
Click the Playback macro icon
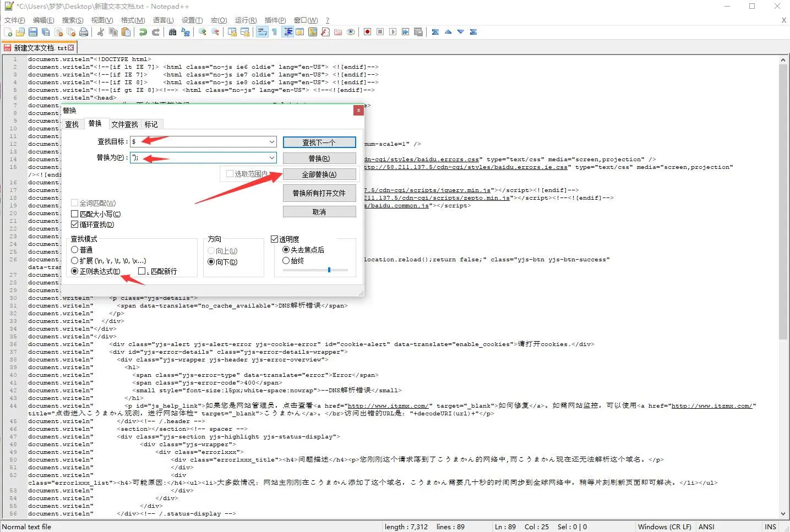click(x=393, y=32)
